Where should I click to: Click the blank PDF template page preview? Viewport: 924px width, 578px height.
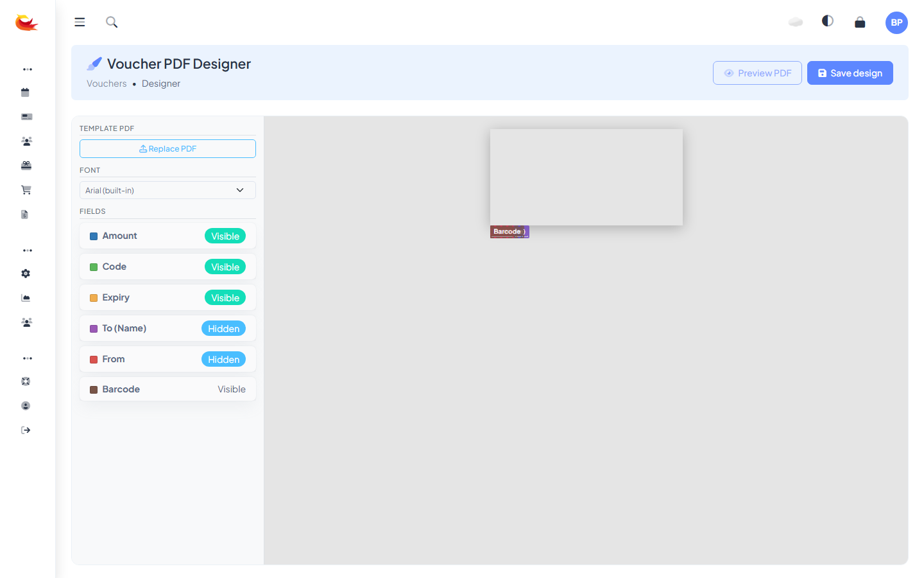pyautogui.click(x=586, y=177)
